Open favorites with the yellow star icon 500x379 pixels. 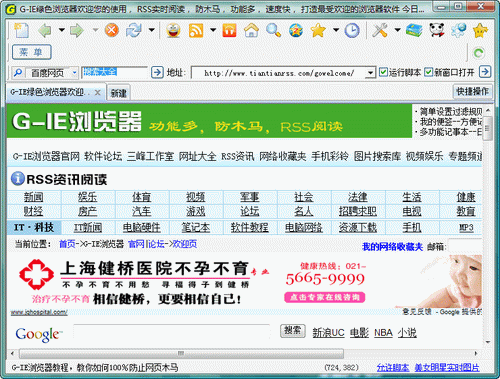click(x=318, y=30)
